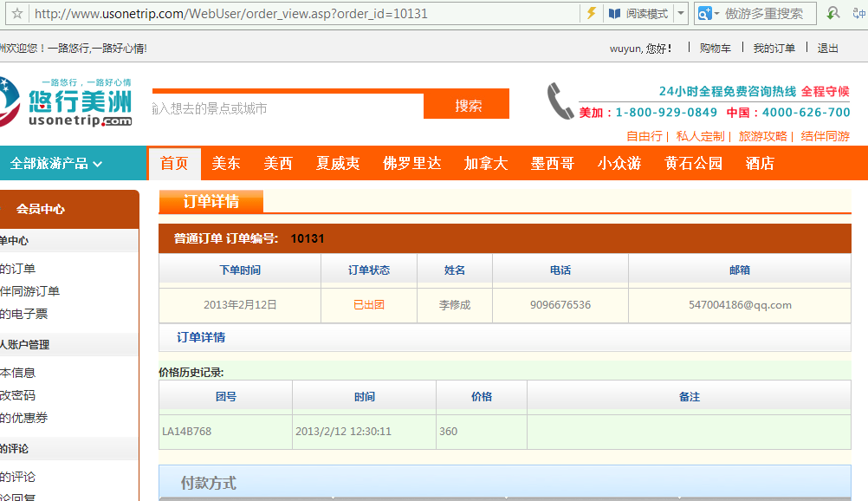
Task: Open the 私人定制 link
Action: [x=700, y=136]
